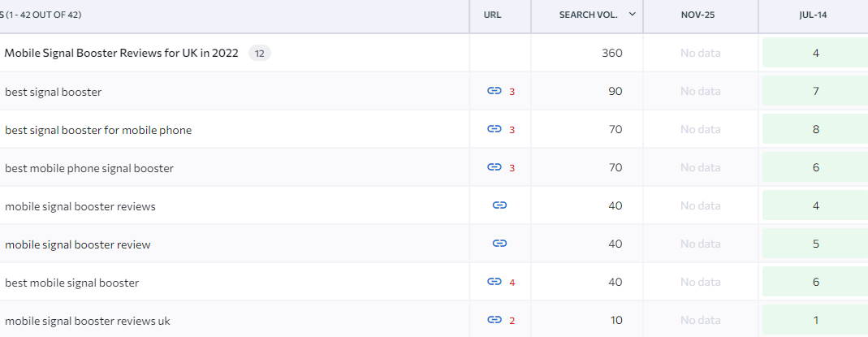Click link icon for mobile signal booster review
Image resolution: width=868 pixels, height=337 pixels.
[499, 244]
